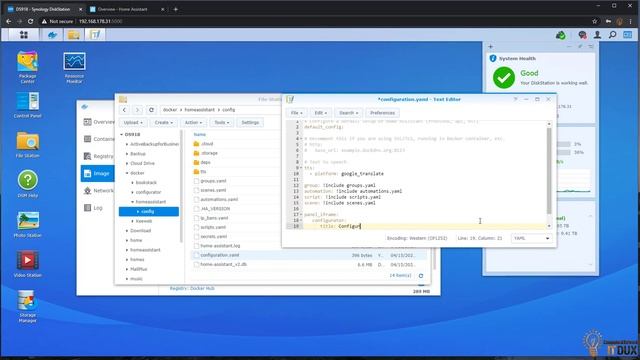This screenshot has height=360, width=640.
Task: Open new browser tab
Action: (176, 9)
